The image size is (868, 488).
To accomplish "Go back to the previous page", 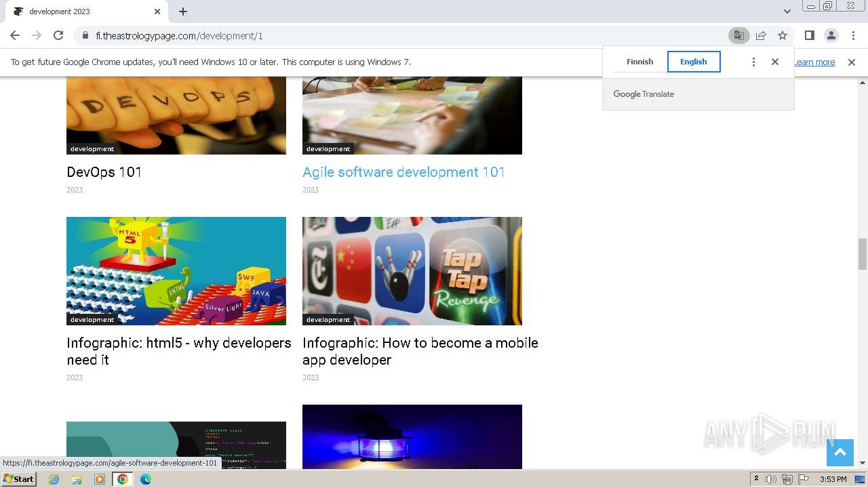I will click(x=15, y=35).
